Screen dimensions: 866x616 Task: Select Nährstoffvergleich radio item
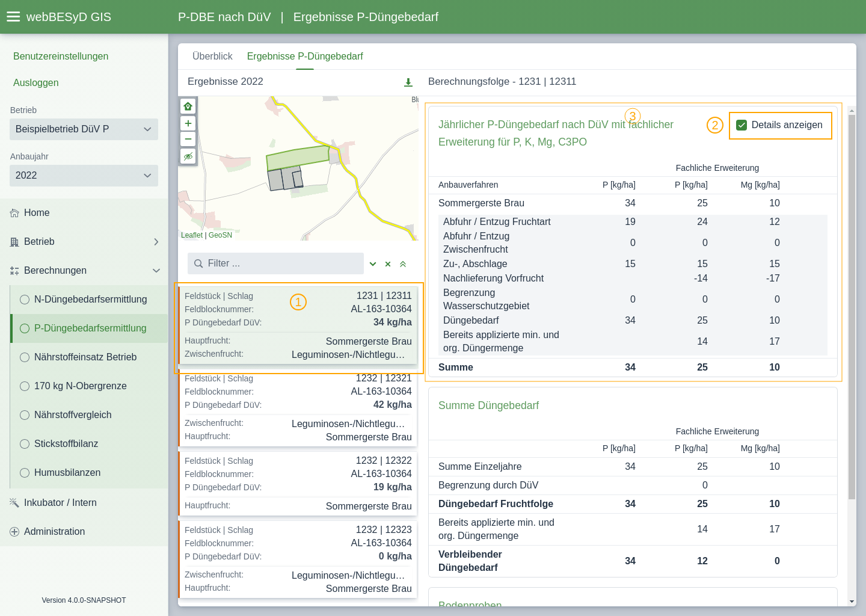click(x=89, y=415)
